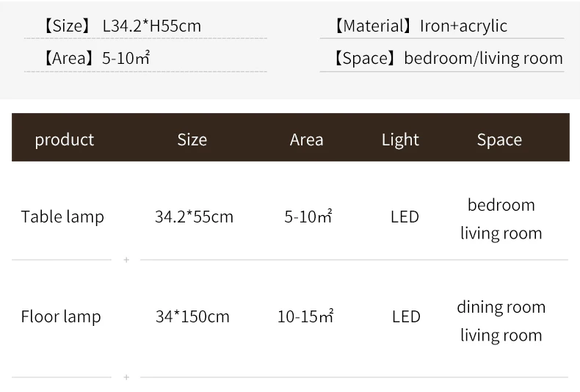Select the 'Floor lamp' product name

click(61, 316)
